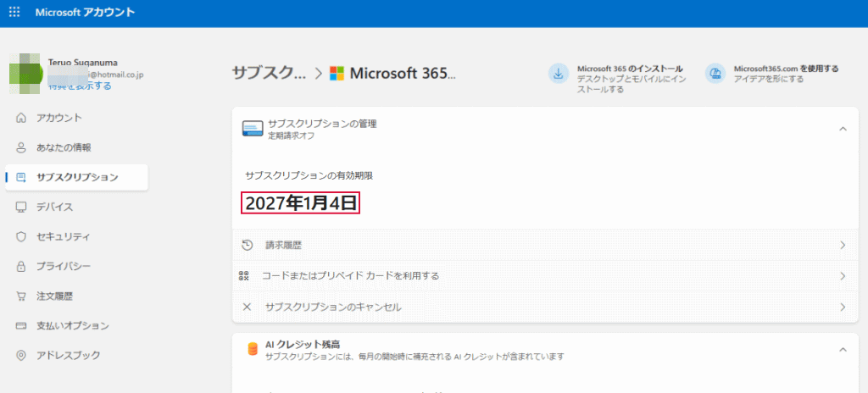
Task: Click the person icon beside あなたの情報
Action: click(21, 147)
